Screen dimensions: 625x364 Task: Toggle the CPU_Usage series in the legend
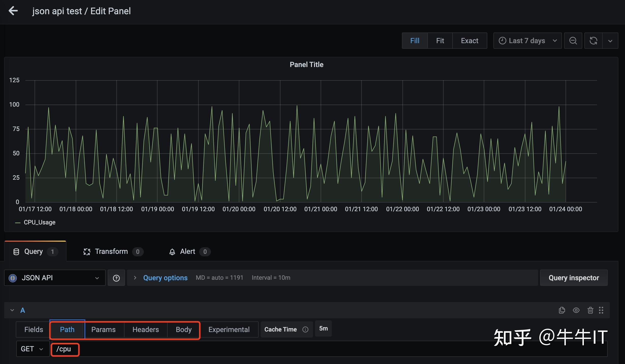pyautogui.click(x=39, y=222)
